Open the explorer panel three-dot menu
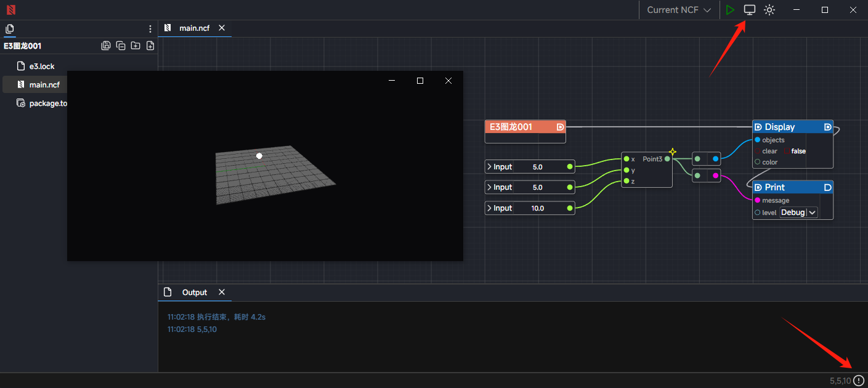The height and width of the screenshot is (388, 868). coord(150,29)
